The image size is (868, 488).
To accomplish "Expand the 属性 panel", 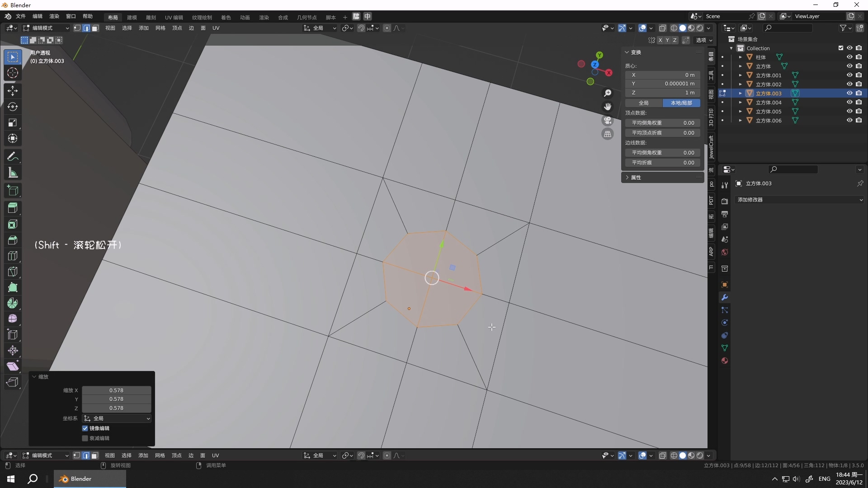I will coord(636,178).
